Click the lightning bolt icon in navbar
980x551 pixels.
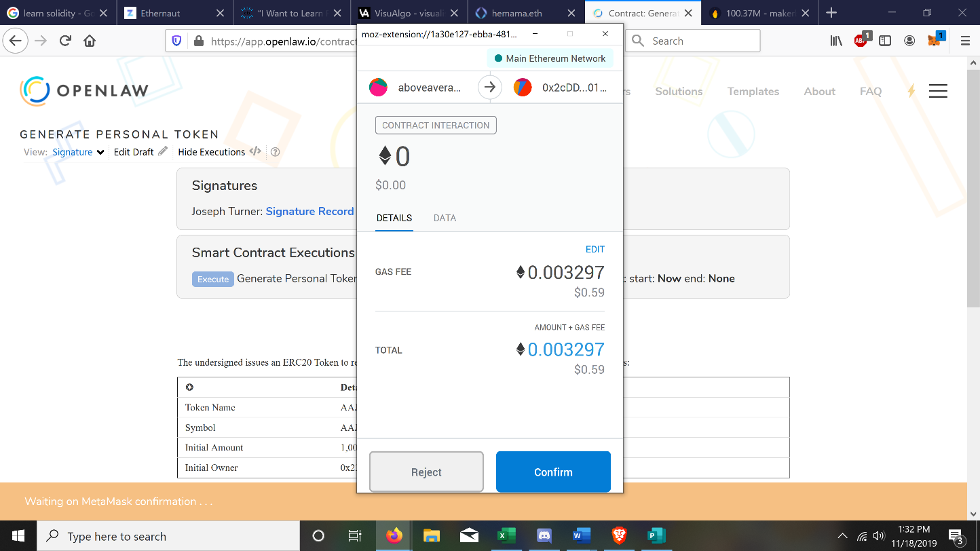(911, 91)
